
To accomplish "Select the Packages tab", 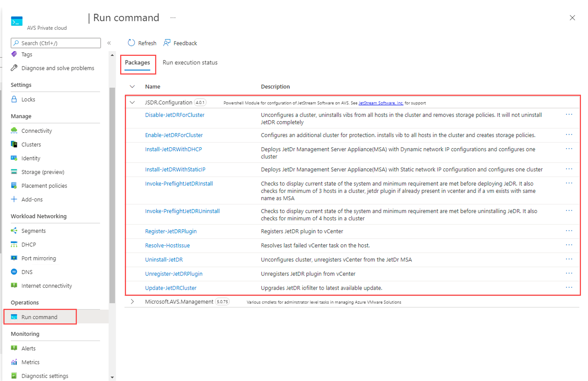I will coord(137,62).
